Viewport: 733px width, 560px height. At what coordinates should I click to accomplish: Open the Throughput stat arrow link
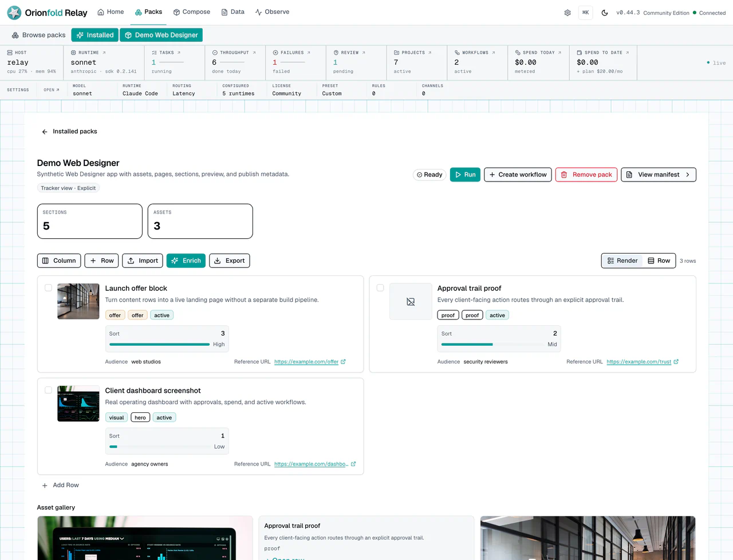[x=254, y=53]
